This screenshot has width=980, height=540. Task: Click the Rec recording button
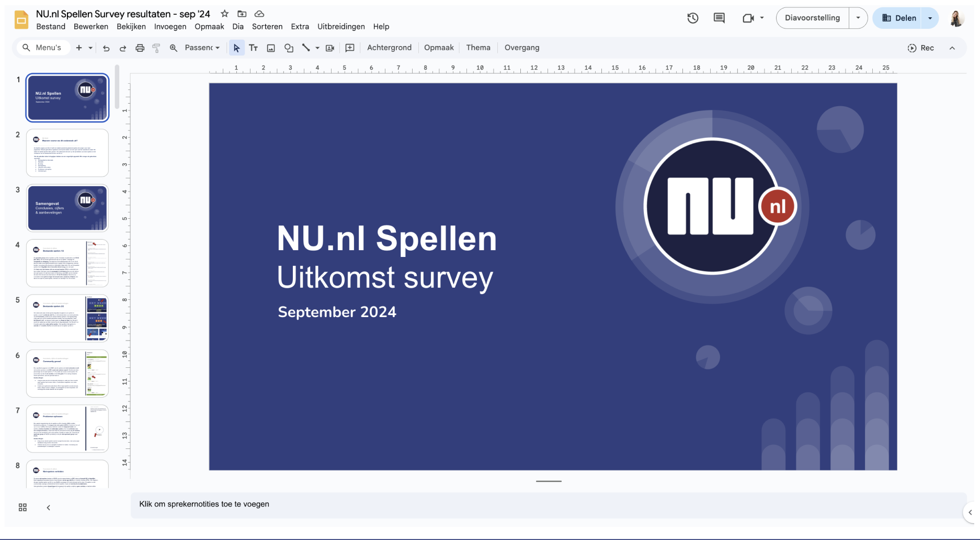point(920,48)
